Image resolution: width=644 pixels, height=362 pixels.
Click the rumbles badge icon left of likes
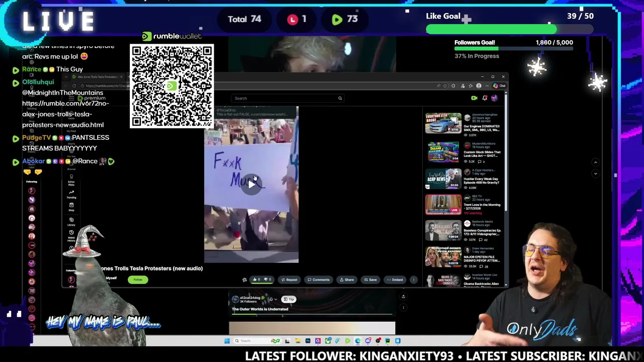(x=245, y=280)
